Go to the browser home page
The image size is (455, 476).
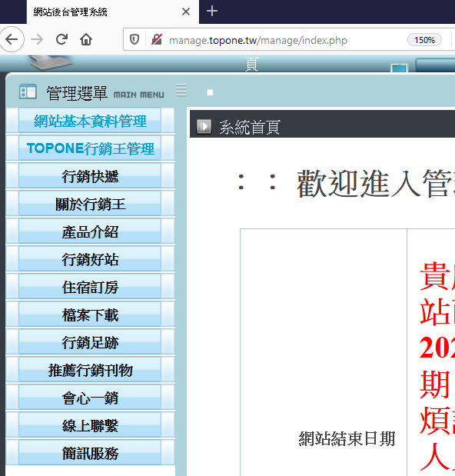click(86, 39)
